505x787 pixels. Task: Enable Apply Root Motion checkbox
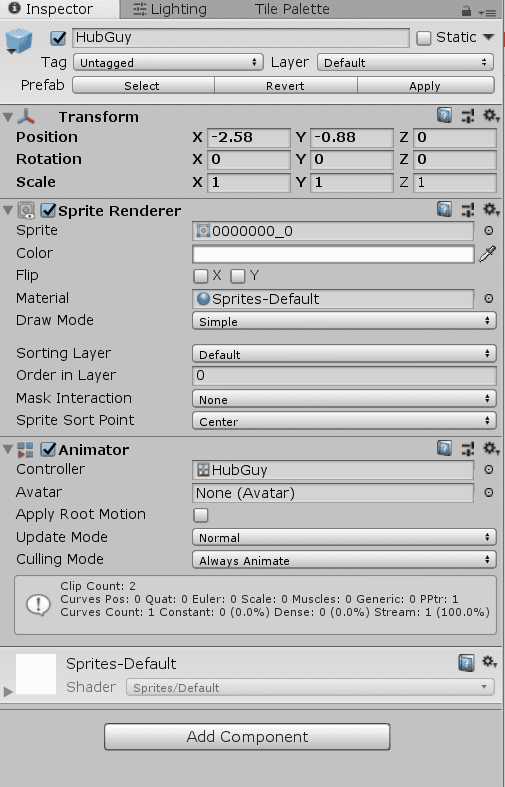[x=201, y=515]
